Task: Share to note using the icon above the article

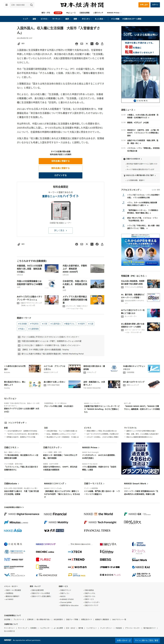Action: point(87,44)
